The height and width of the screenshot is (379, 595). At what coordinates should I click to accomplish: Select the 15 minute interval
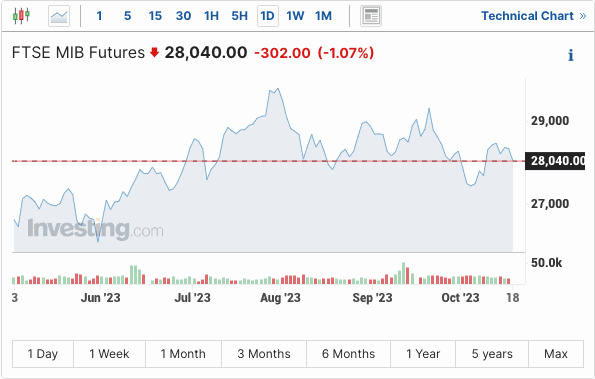click(x=155, y=16)
